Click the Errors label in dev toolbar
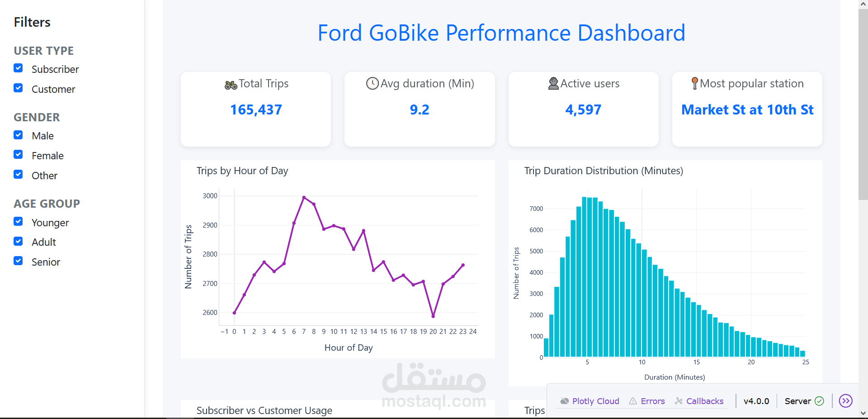Viewport: 868px width, 419px height. coord(652,401)
